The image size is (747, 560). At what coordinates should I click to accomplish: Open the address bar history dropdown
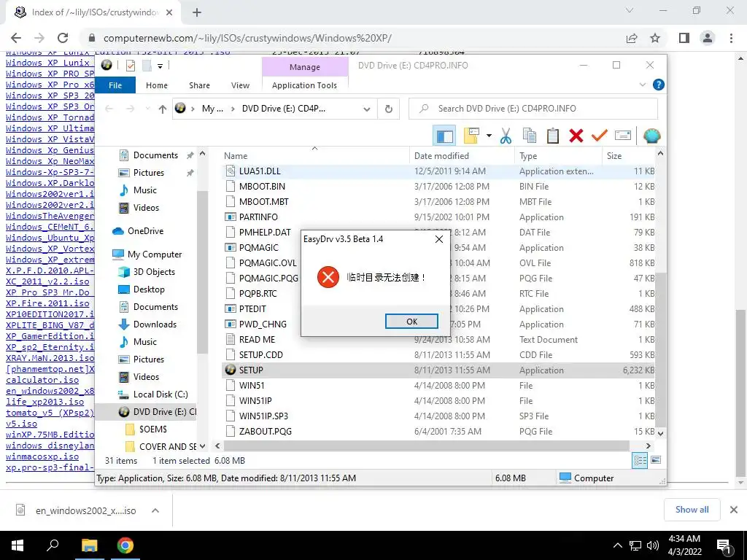tap(367, 109)
